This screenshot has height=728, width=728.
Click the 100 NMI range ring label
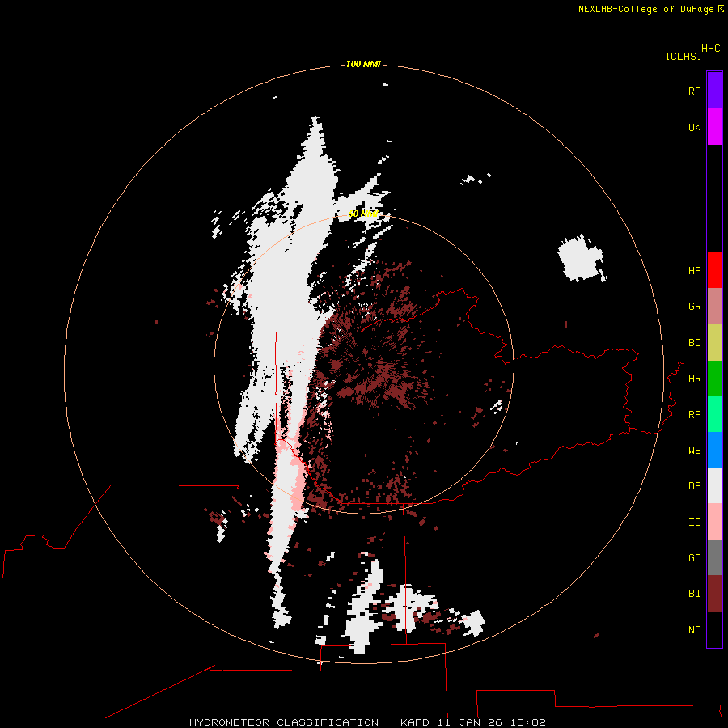click(x=363, y=64)
